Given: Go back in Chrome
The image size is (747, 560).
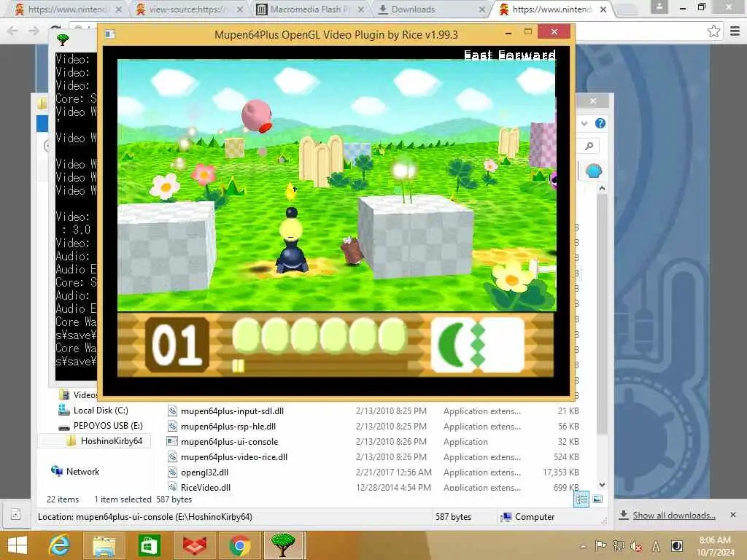Looking at the screenshot, I should click(12, 31).
